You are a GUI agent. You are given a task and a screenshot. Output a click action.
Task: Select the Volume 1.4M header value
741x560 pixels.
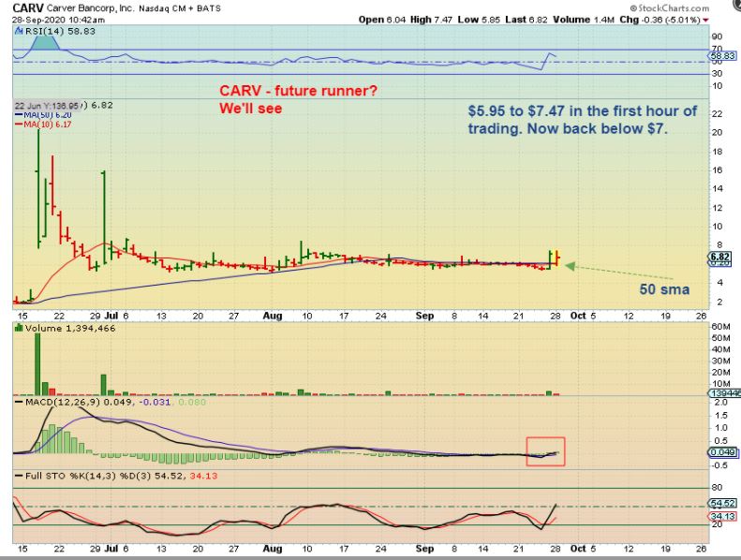pyautogui.click(x=585, y=20)
